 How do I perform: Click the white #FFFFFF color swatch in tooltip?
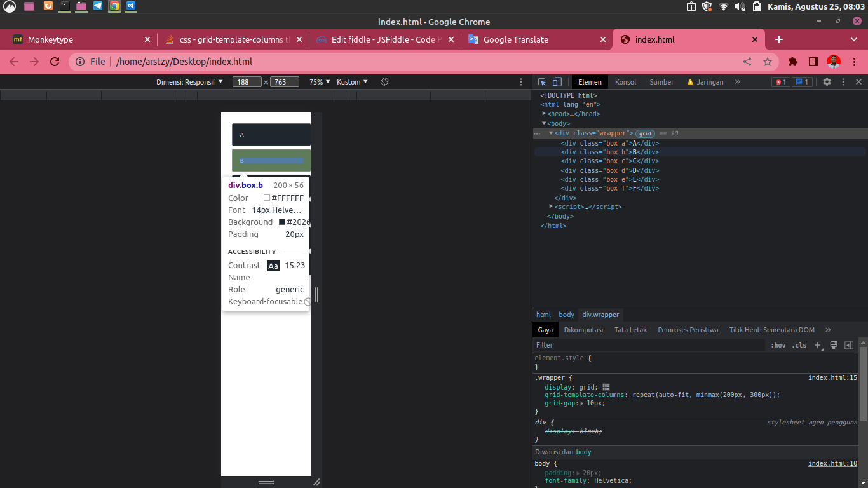[267, 198]
